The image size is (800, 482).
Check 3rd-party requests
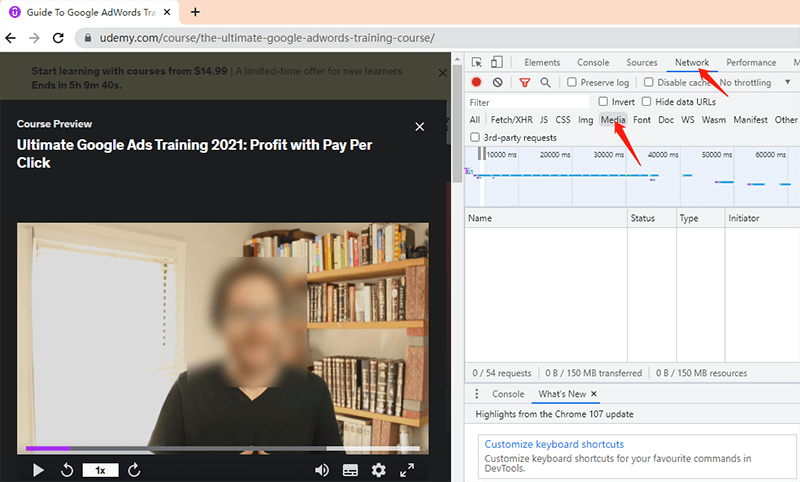click(x=475, y=137)
